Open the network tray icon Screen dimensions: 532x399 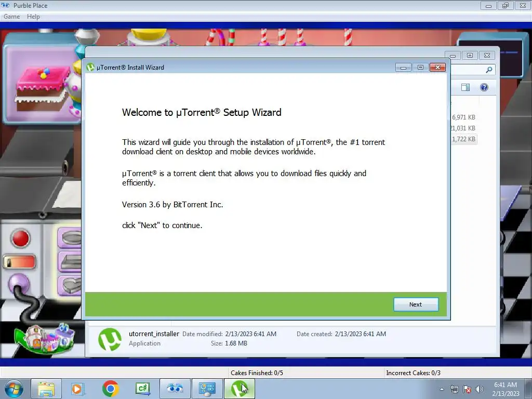pyautogui.click(x=454, y=389)
